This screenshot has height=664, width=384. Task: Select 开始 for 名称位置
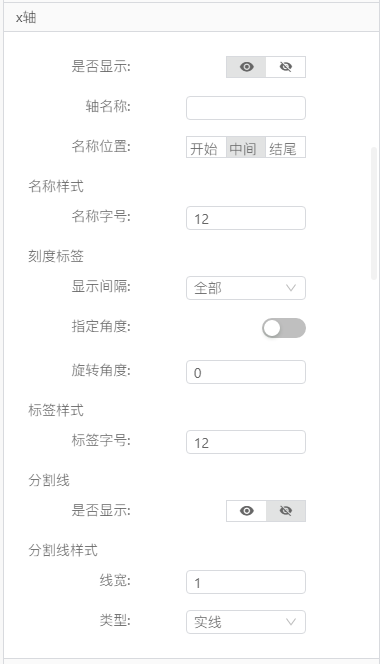pyautogui.click(x=206, y=148)
